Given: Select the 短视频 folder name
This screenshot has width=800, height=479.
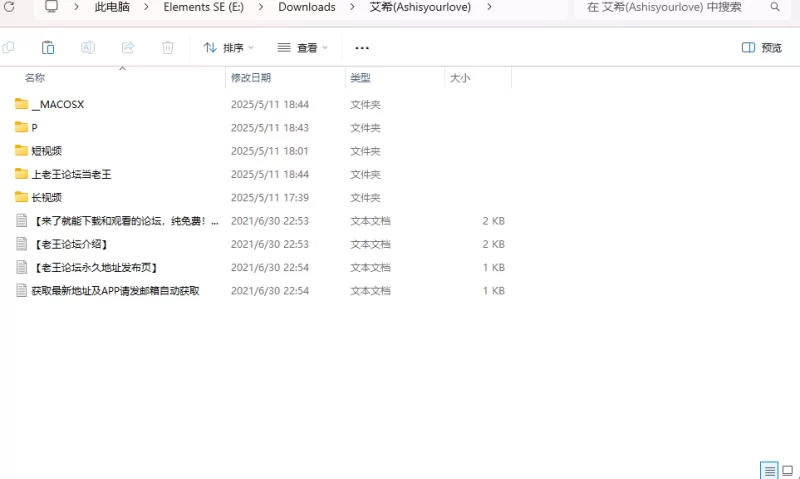Looking at the screenshot, I should [46, 151].
